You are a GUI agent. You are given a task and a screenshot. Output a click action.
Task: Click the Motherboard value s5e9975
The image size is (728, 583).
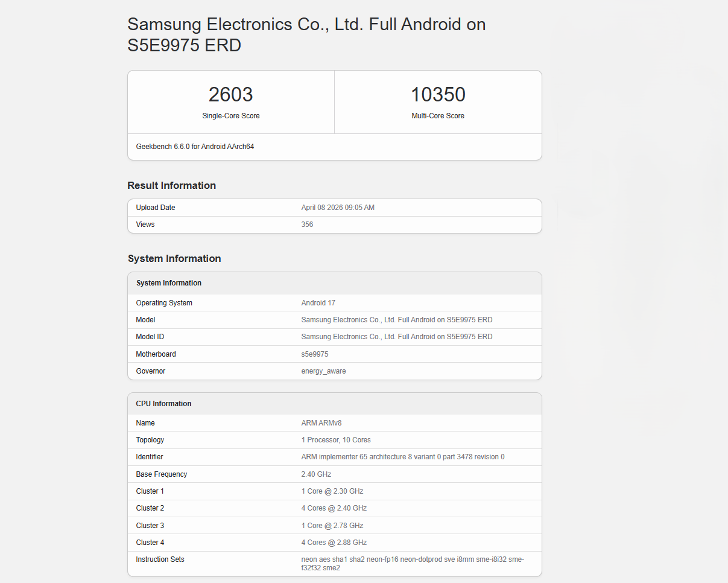point(314,354)
